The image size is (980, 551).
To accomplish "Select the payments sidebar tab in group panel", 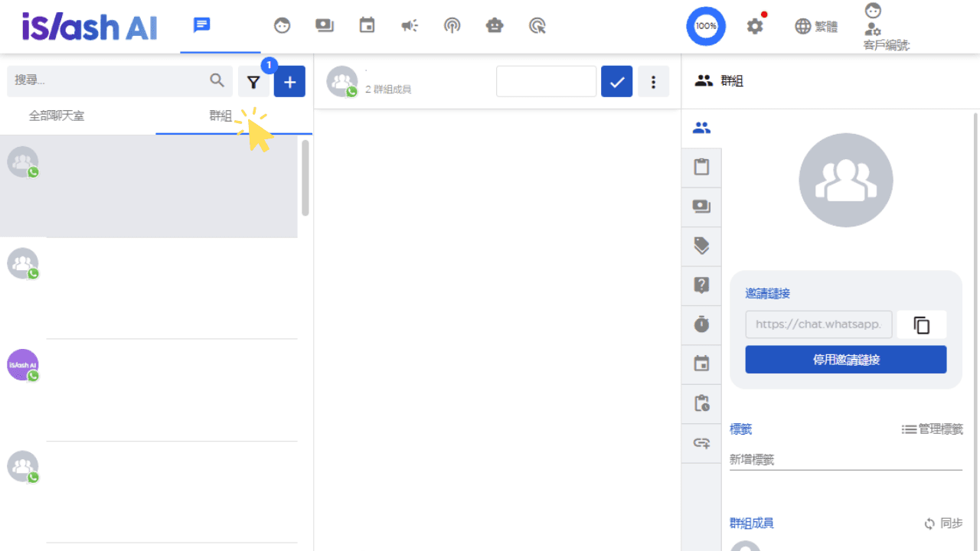I will (701, 207).
